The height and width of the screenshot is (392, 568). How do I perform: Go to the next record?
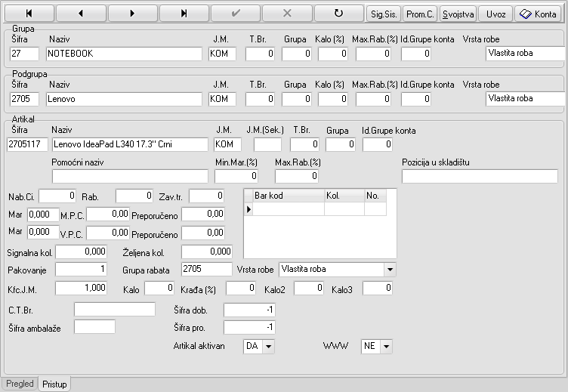tap(133, 14)
